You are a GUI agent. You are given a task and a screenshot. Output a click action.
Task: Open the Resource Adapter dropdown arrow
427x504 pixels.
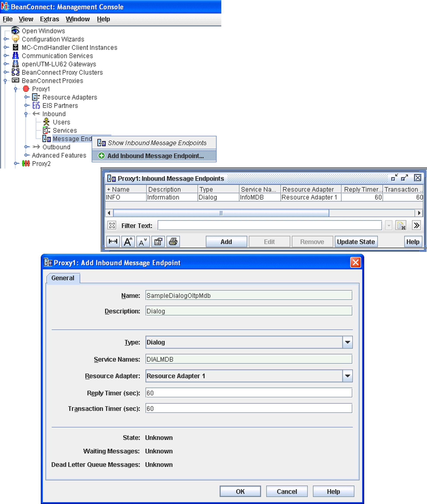[x=347, y=376]
